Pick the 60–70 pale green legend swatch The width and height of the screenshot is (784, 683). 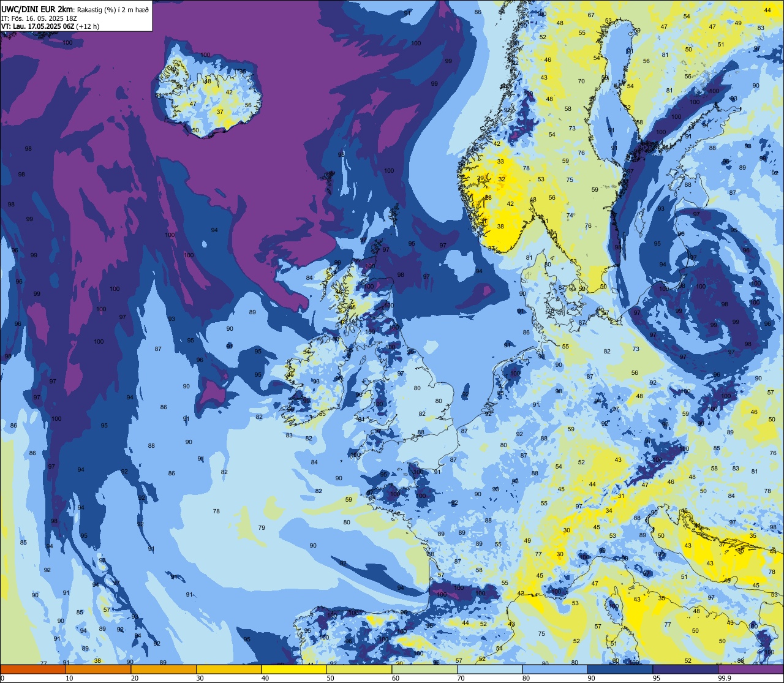(424, 669)
